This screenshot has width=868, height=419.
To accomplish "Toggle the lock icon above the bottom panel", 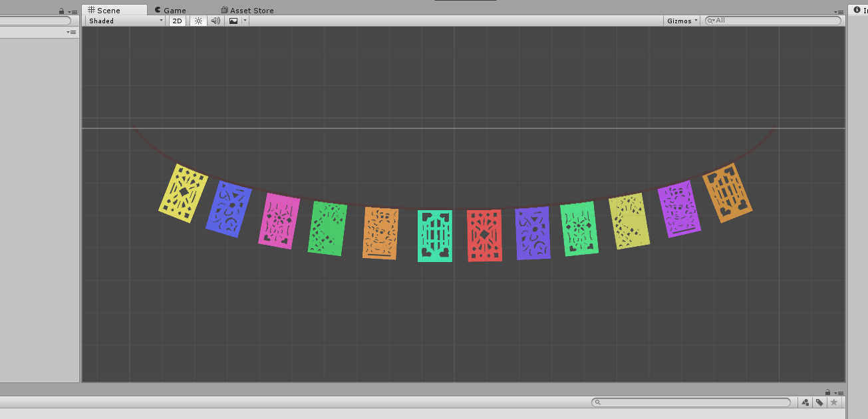I will [x=827, y=392].
